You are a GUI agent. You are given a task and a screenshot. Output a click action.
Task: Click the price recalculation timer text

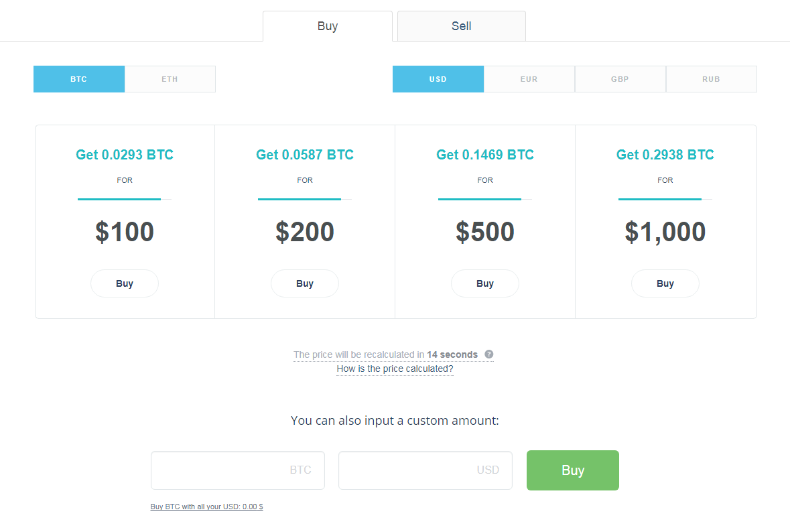[385, 354]
